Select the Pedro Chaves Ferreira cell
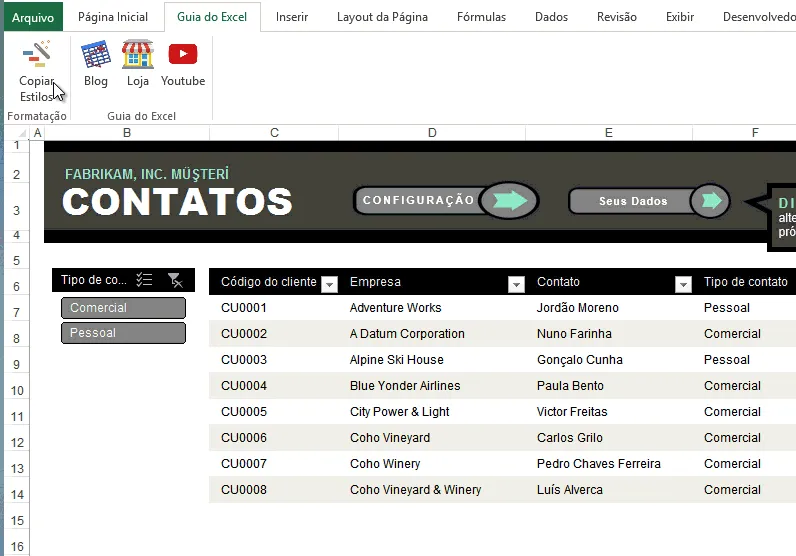This screenshot has width=796, height=556. click(609, 464)
